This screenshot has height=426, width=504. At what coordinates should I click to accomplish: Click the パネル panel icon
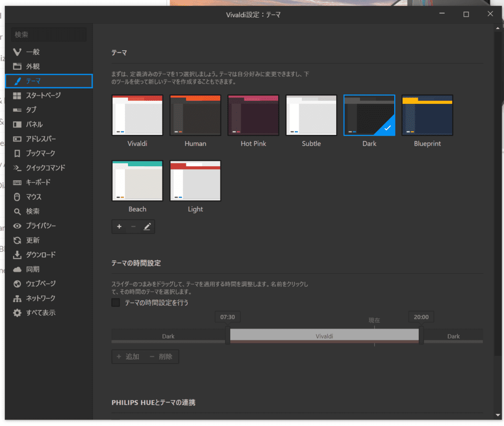pyautogui.click(x=17, y=124)
